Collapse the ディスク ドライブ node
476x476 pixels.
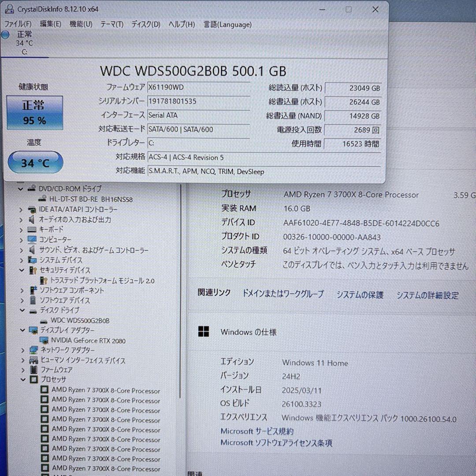22,310
